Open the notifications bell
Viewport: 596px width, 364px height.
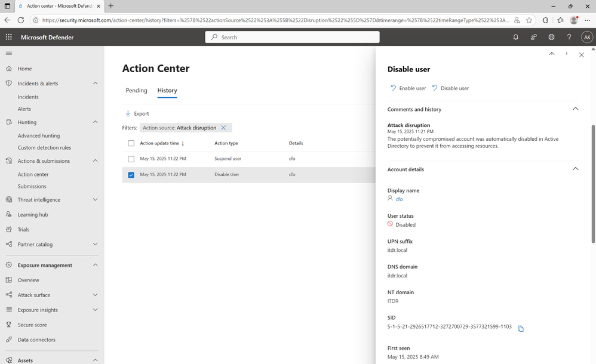515,37
